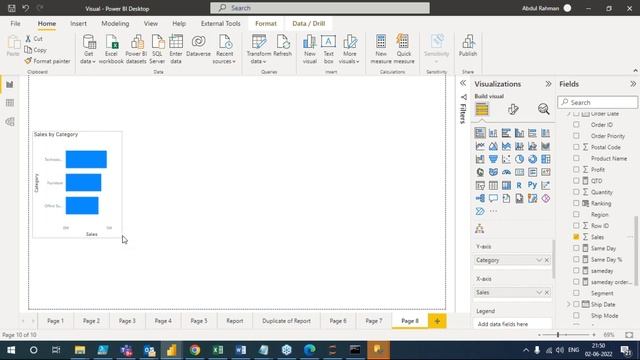Select the stacked bar chart visual
Viewport: 640px width, 360px height.
pos(480,133)
